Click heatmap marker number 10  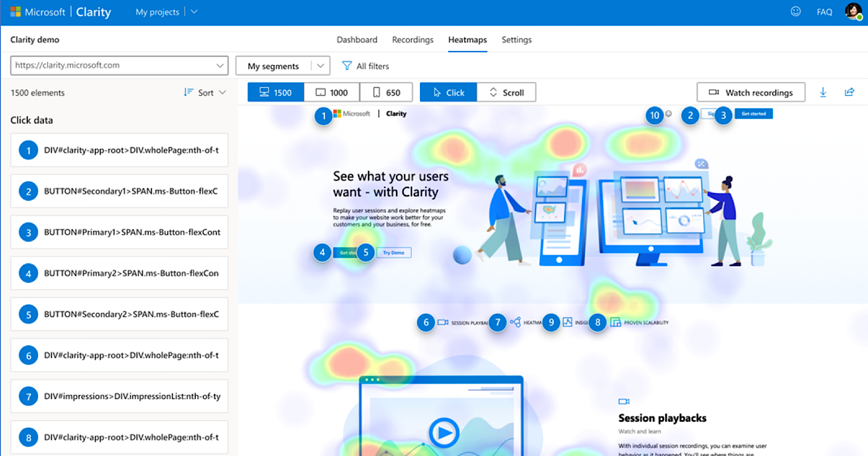(x=655, y=115)
